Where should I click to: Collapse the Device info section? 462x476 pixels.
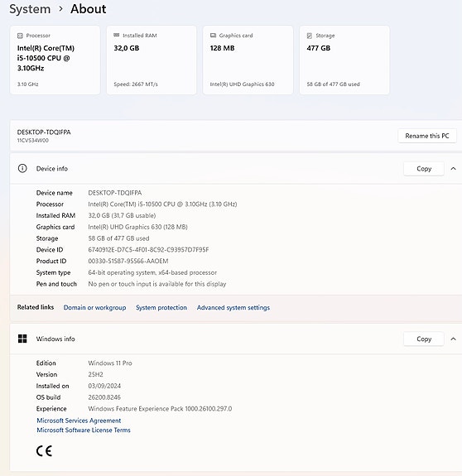[453, 169]
